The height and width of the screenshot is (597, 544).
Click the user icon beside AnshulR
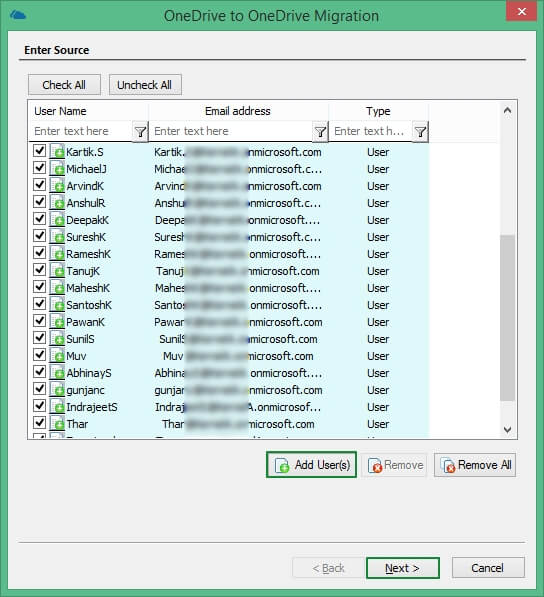[57, 203]
